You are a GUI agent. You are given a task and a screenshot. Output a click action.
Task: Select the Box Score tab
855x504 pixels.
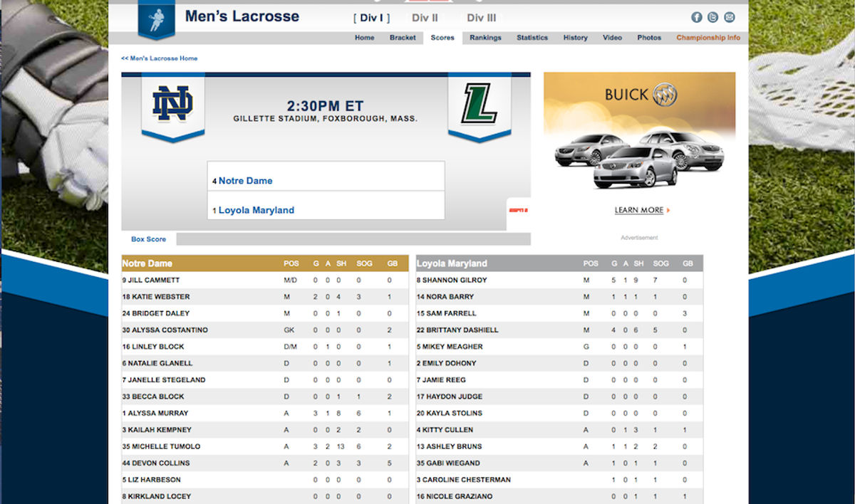[x=148, y=239]
